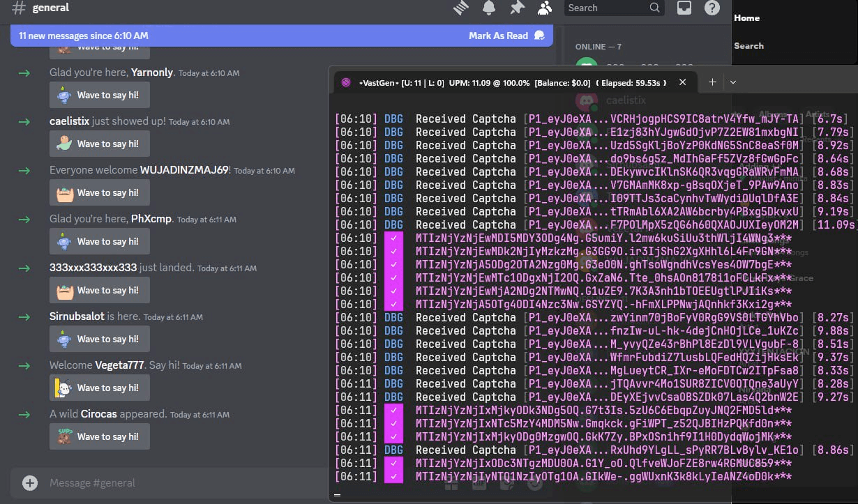Show the member list icon
The image size is (858, 504).
point(545,8)
